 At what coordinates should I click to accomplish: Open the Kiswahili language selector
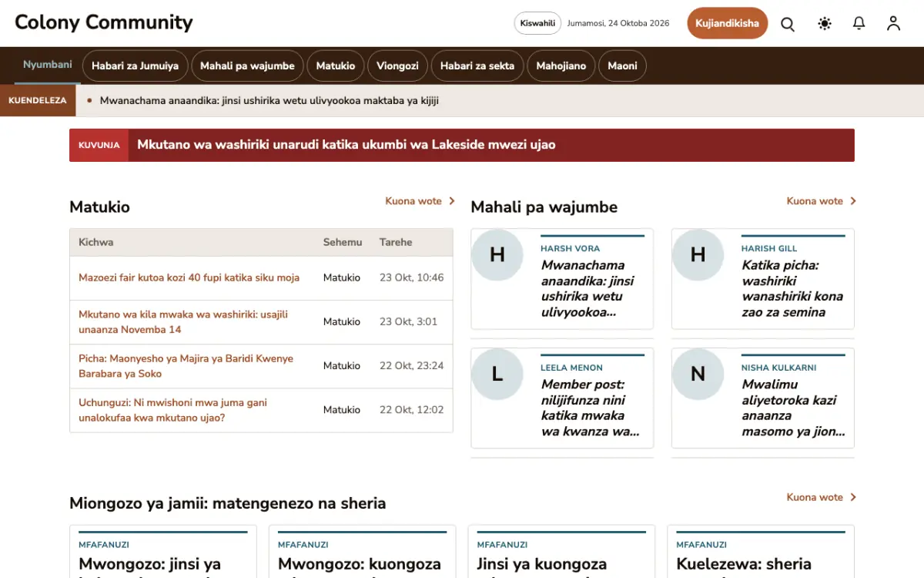[537, 23]
